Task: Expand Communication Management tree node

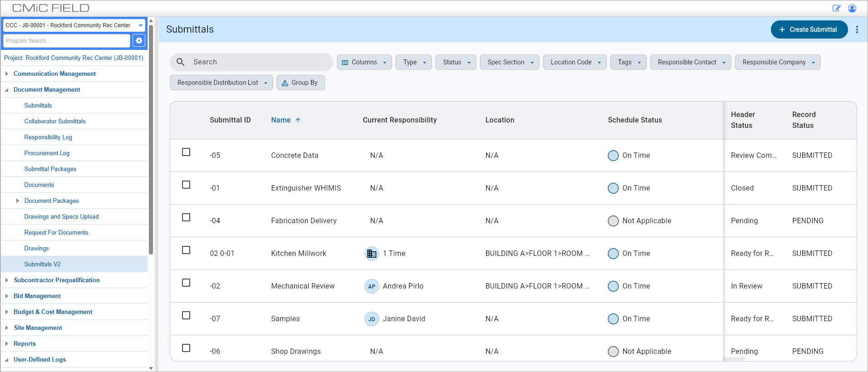Action: pos(7,73)
